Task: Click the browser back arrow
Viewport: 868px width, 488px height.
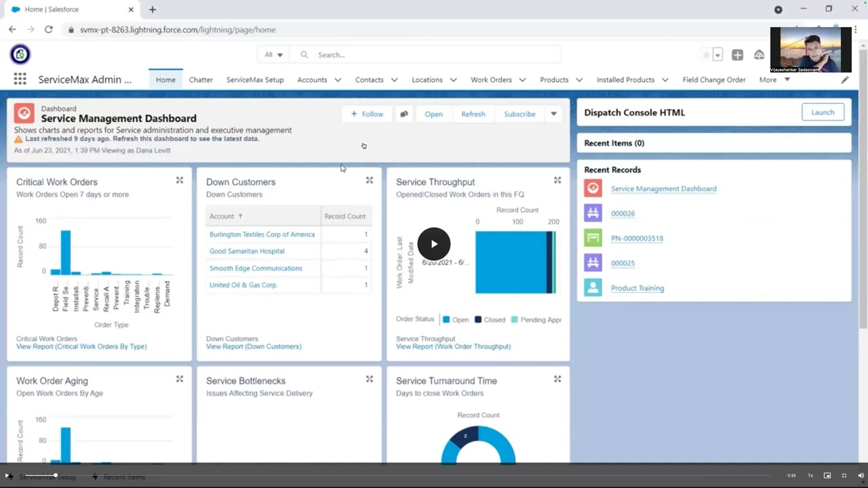Action: (x=12, y=29)
